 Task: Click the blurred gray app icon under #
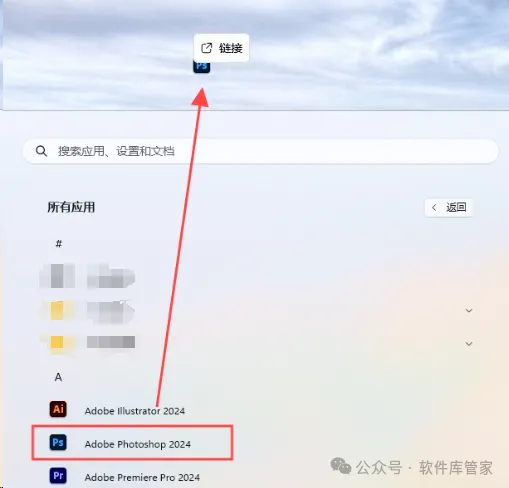[57, 276]
